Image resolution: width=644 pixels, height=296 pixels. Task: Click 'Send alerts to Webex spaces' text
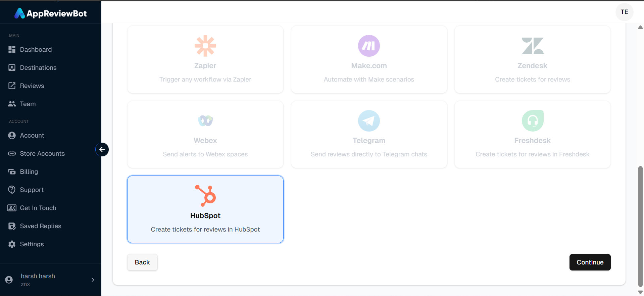pyautogui.click(x=205, y=154)
